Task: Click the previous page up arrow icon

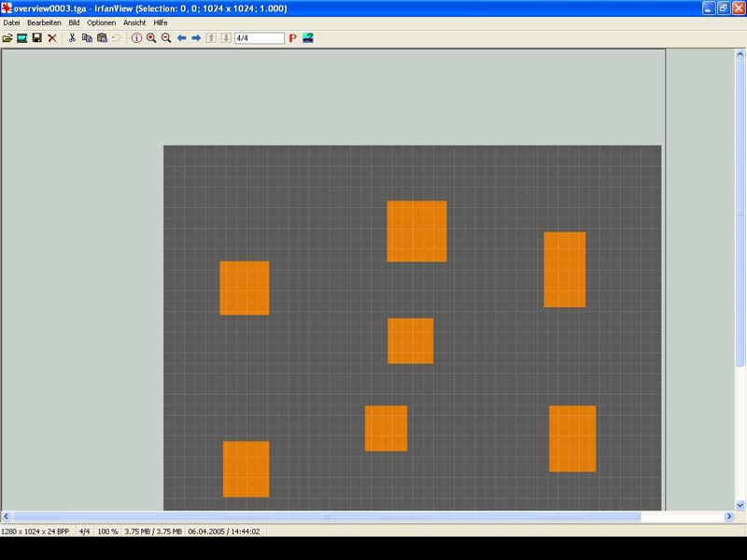Action: coord(211,38)
